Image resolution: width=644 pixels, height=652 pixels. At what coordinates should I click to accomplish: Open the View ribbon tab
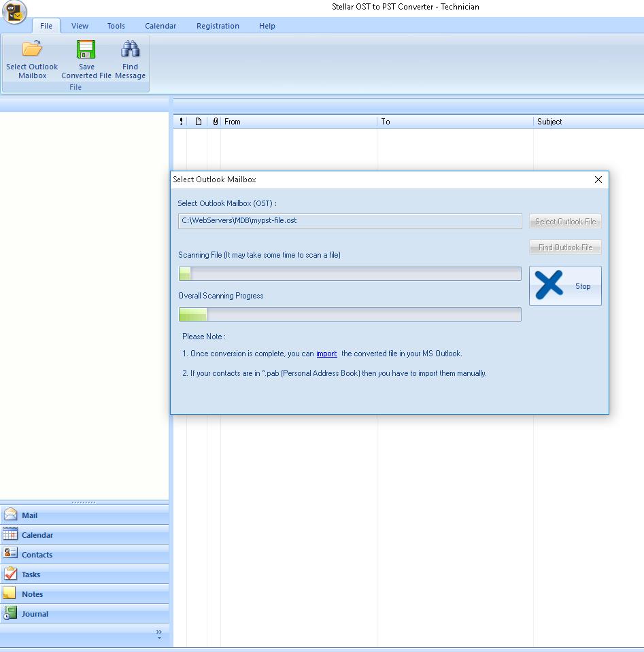click(80, 26)
